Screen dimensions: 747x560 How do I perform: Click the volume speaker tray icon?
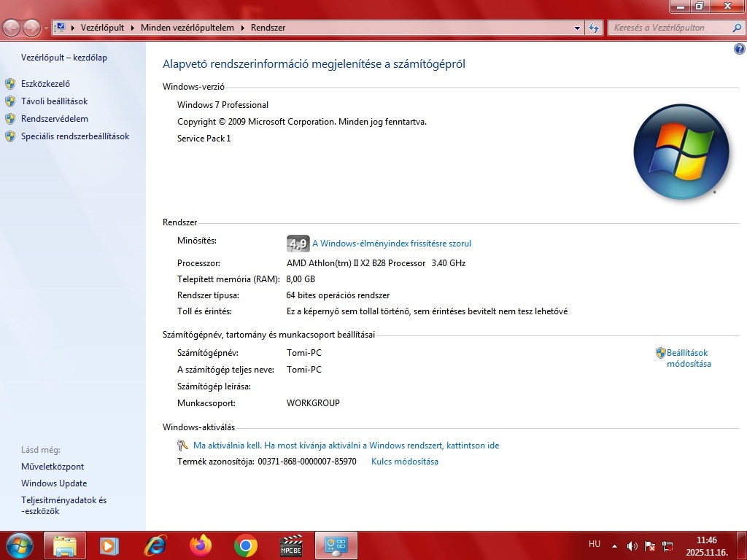[x=632, y=546]
